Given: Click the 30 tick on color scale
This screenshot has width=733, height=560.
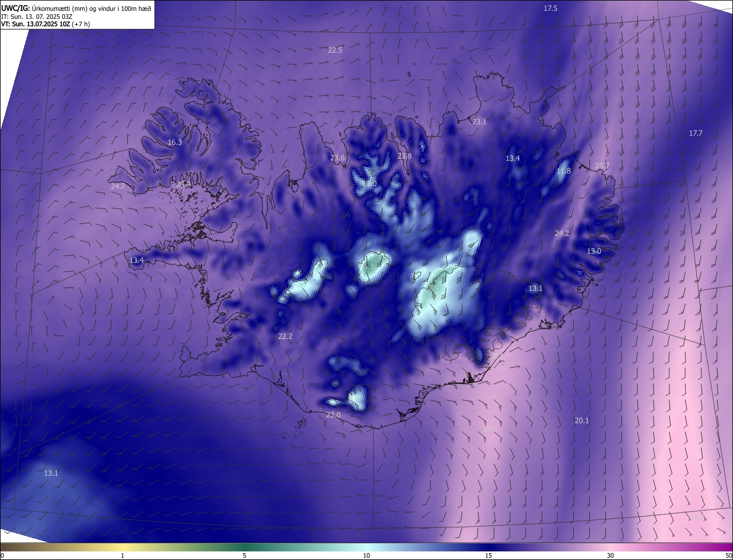Looking at the screenshot, I should point(610,555).
